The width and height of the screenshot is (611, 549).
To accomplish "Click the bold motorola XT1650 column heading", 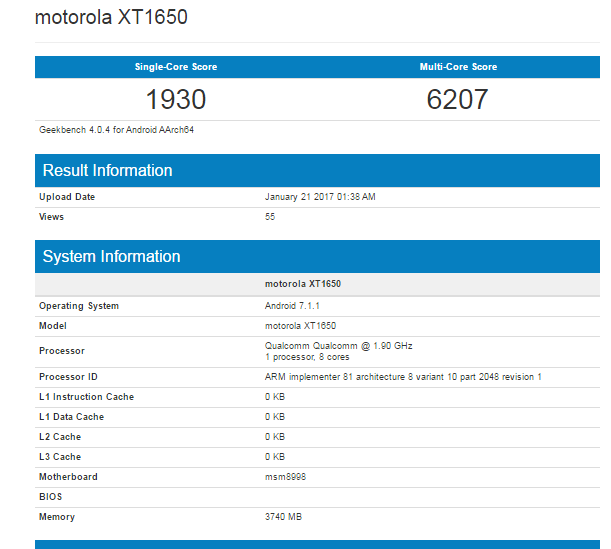I will pyautogui.click(x=303, y=284).
